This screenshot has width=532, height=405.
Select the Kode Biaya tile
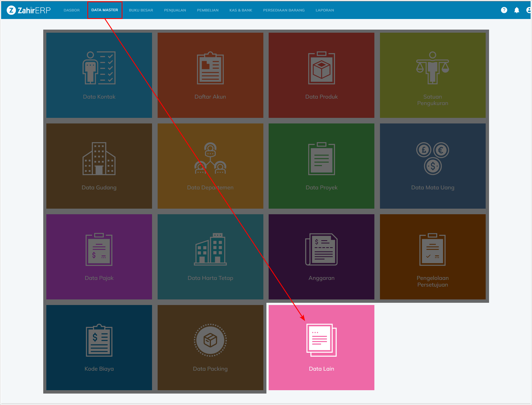99,347
